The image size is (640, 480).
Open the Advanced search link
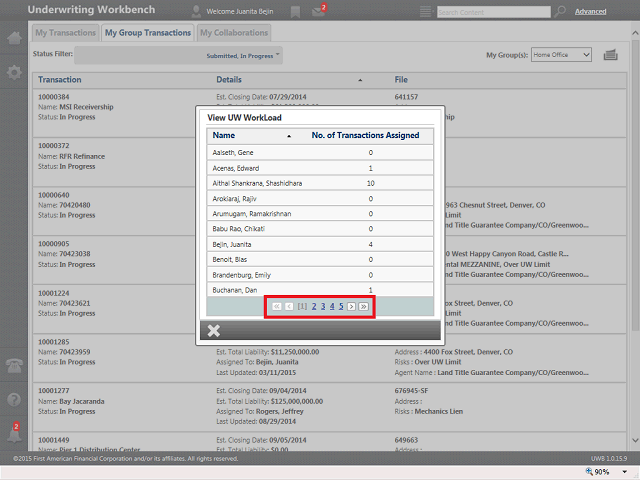590,11
